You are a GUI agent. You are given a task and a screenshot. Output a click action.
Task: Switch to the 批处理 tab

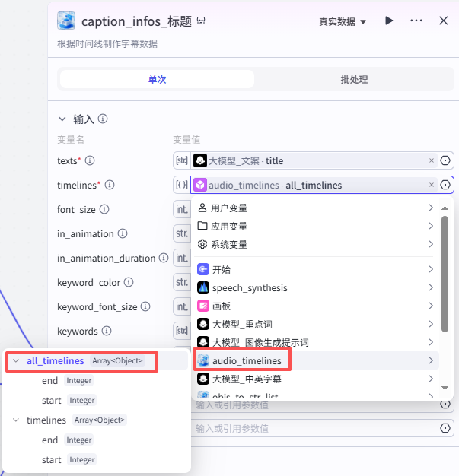(354, 79)
